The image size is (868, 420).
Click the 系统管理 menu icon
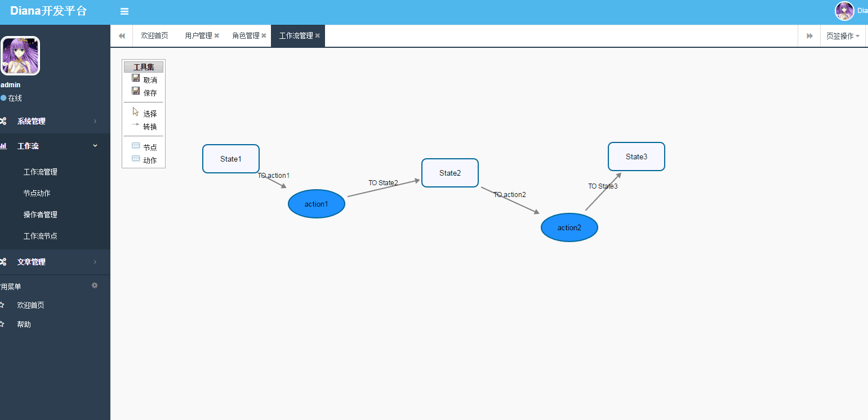pyautogui.click(x=3, y=121)
